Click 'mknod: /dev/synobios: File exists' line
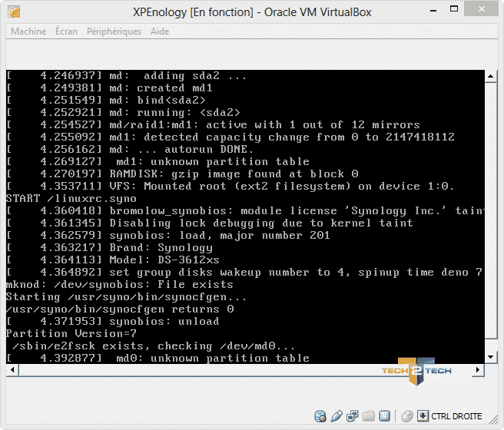 point(120,285)
